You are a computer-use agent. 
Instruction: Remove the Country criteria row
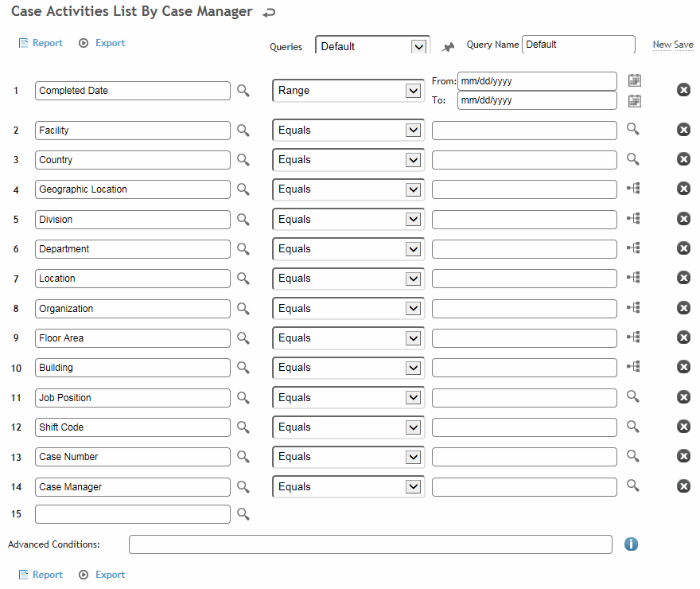click(683, 159)
